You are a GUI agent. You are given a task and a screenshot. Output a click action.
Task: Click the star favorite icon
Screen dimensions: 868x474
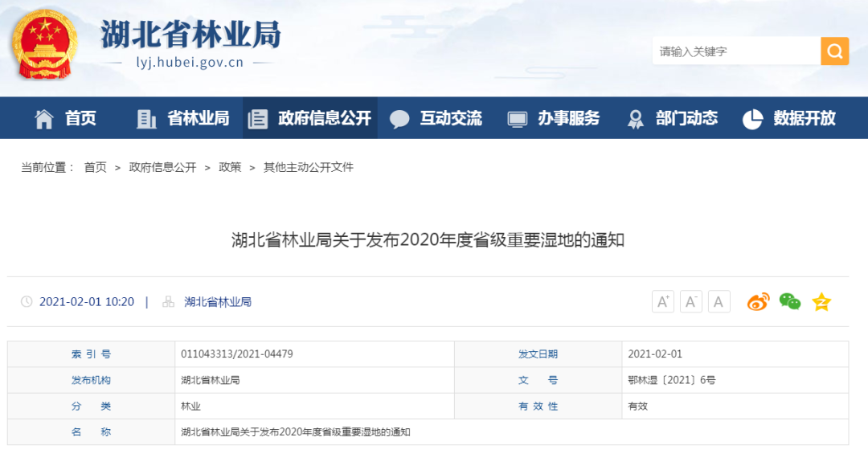[x=821, y=302]
